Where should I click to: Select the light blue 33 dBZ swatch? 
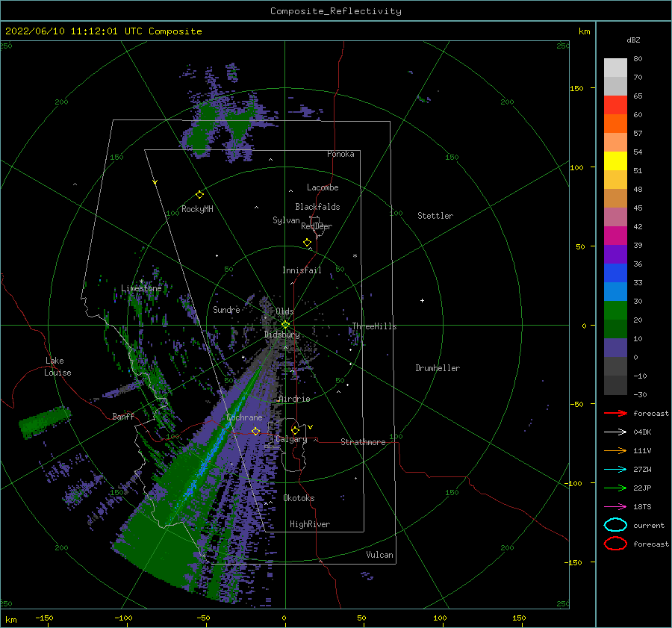click(x=615, y=291)
